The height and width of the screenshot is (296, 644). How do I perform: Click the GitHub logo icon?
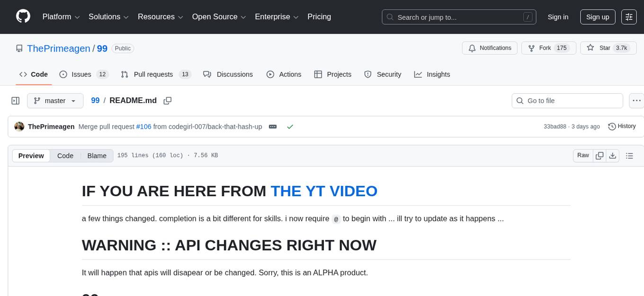23,17
